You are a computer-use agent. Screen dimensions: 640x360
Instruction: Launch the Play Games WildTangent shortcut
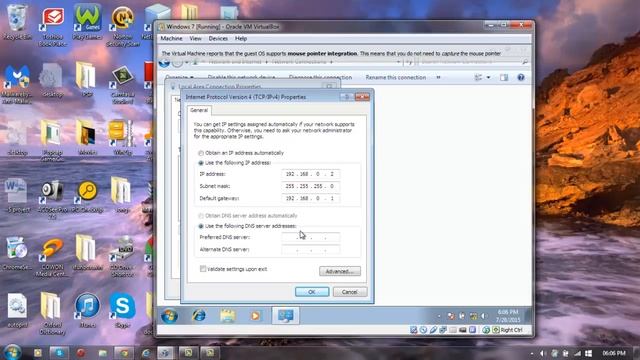point(87,22)
